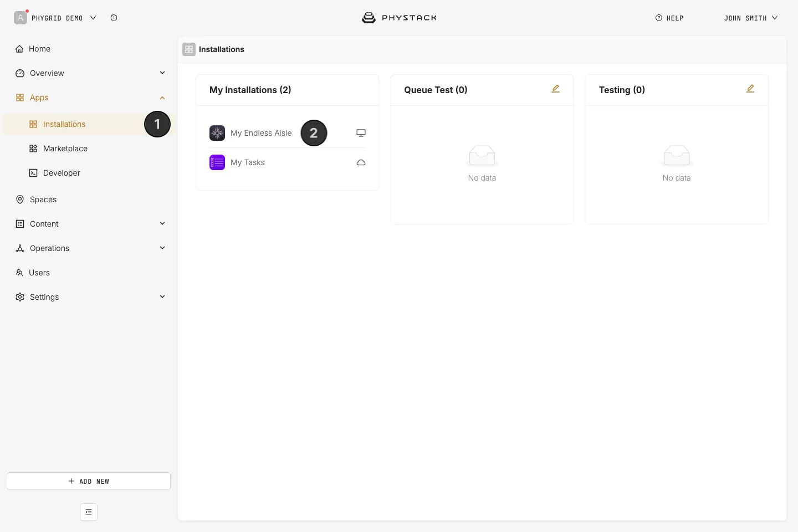
Task: Click the Users people icon
Action: 19,273
